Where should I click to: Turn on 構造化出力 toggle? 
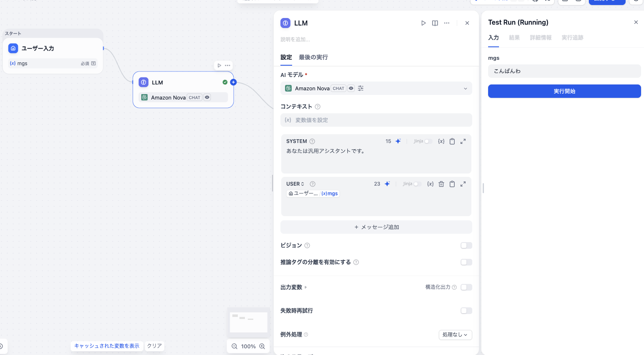[x=466, y=287]
